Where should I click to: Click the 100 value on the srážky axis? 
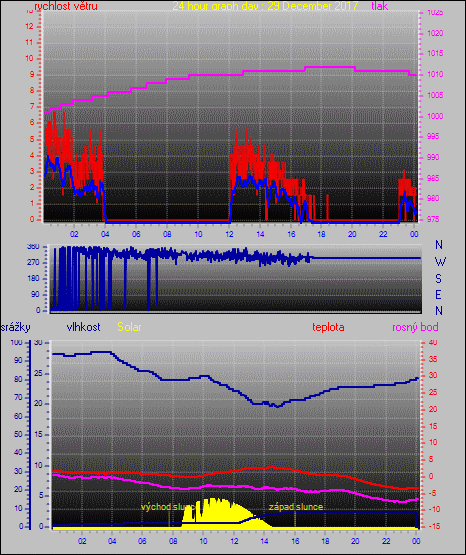coord(16,342)
